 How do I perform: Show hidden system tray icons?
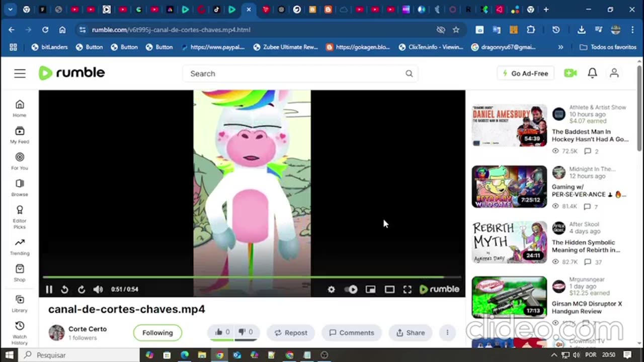554,355
